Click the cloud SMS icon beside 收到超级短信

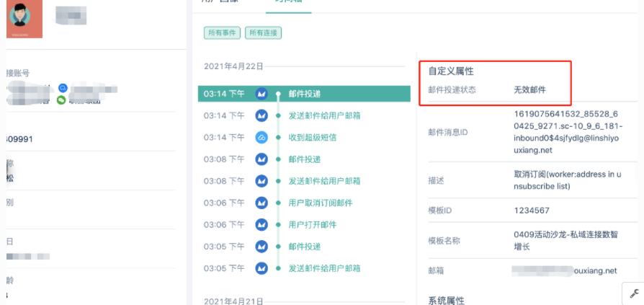point(262,138)
